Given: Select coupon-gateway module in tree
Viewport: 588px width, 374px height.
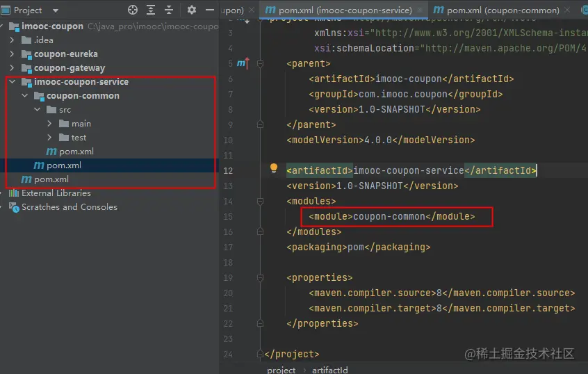Looking at the screenshot, I should (x=63, y=67).
